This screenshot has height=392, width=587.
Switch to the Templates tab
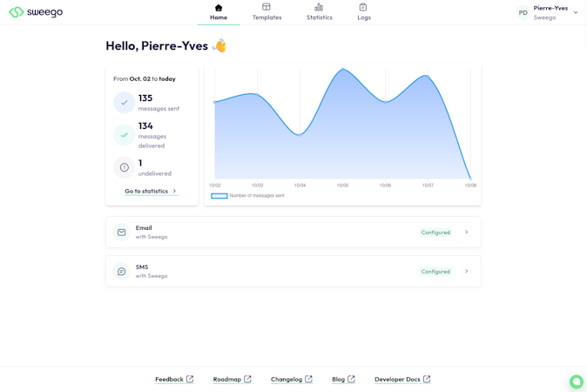click(x=267, y=12)
